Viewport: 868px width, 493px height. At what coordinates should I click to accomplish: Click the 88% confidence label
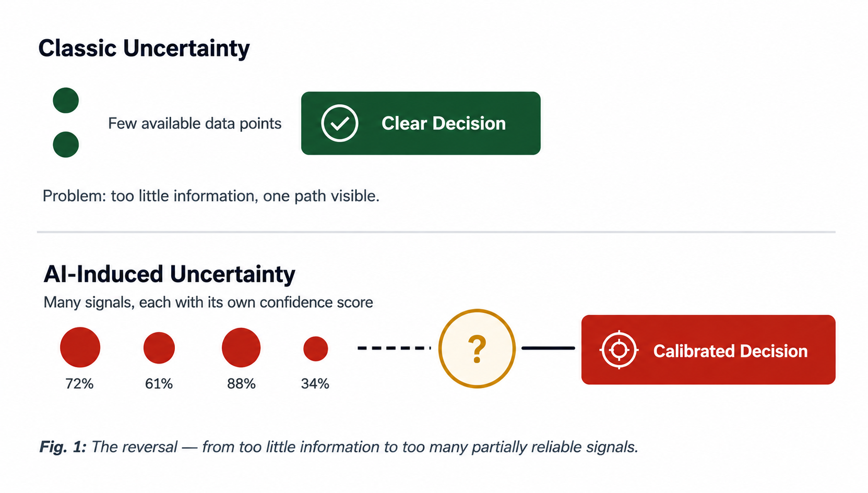241,384
